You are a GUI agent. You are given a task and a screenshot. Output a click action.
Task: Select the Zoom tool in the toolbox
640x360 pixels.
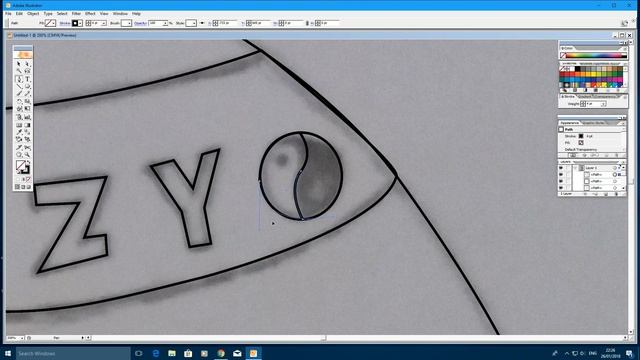pyautogui.click(x=27, y=155)
